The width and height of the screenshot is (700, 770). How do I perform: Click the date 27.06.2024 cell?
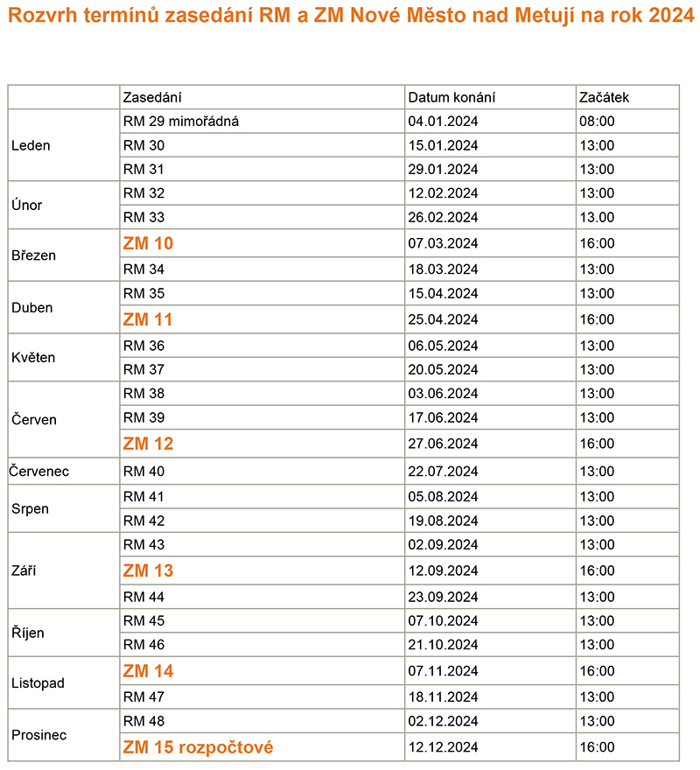490,444
